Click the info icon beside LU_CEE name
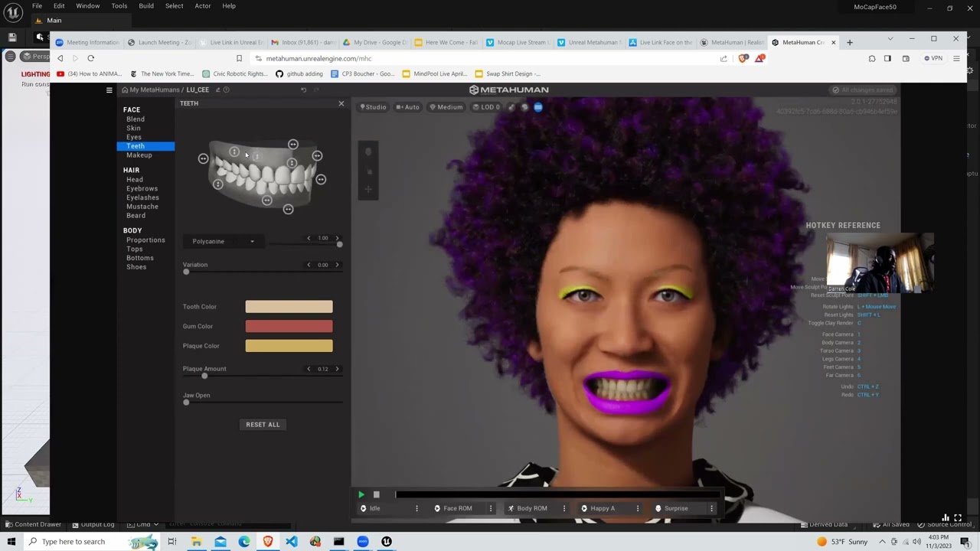 pyautogui.click(x=226, y=90)
